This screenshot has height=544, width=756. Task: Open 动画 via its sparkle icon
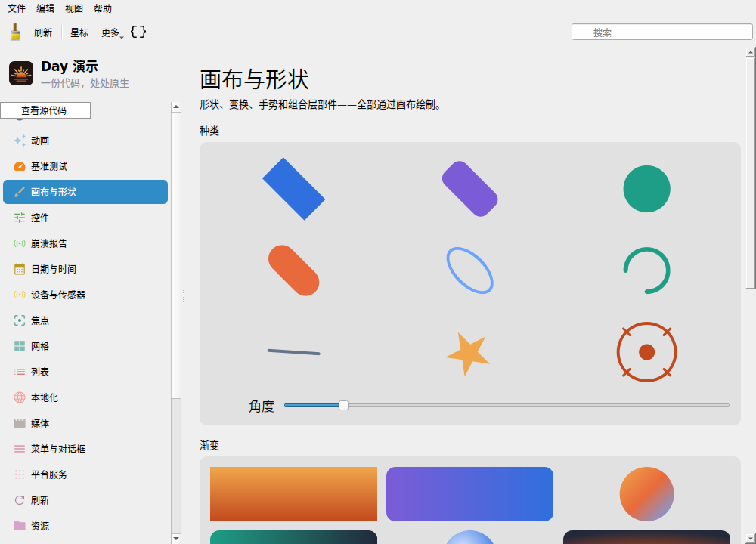tap(20, 141)
